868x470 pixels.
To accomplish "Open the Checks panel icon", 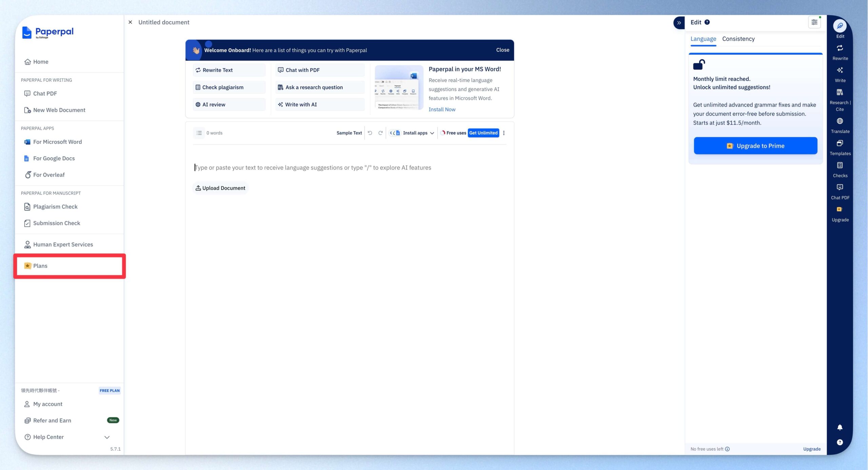I will [x=840, y=165].
